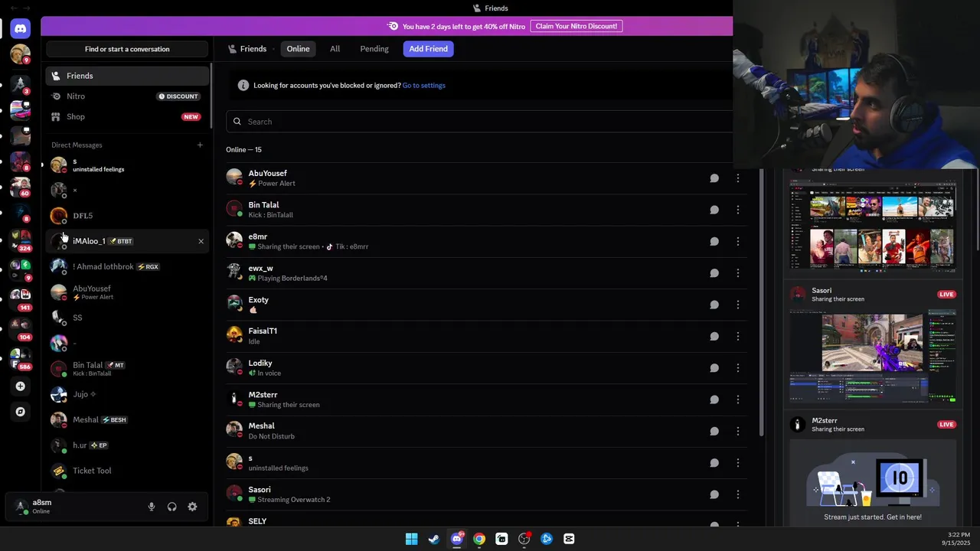Image resolution: width=980 pixels, height=551 pixels.
Task: Open the Discover servers compass icon
Action: pyautogui.click(x=21, y=412)
